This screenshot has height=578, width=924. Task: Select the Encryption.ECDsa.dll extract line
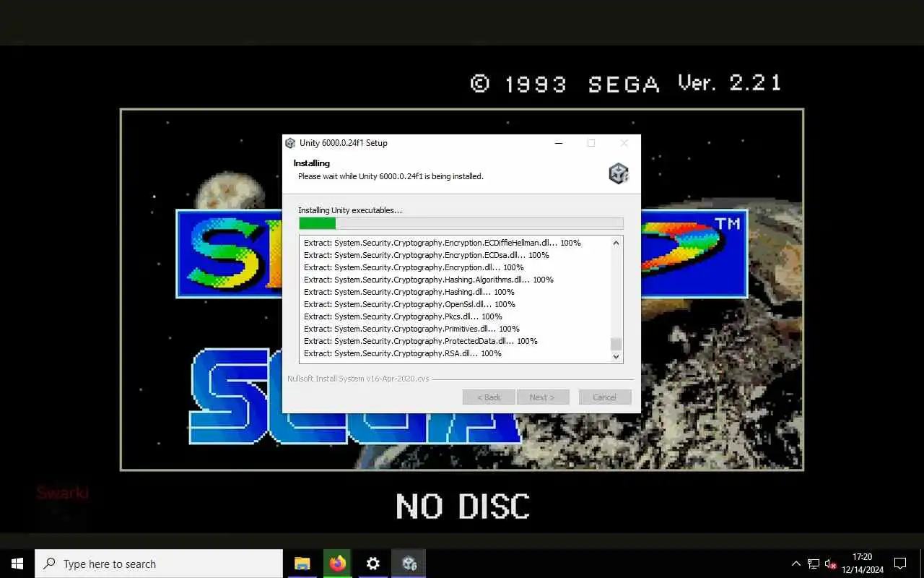click(x=427, y=255)
